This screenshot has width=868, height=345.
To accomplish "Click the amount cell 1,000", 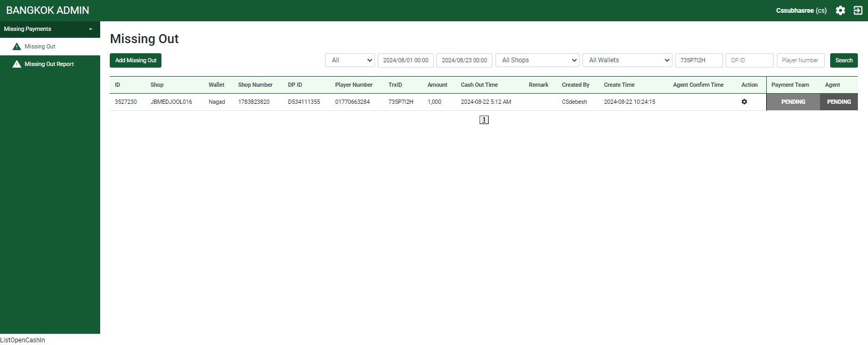I will pyautogui.click(x=434, y=102).
